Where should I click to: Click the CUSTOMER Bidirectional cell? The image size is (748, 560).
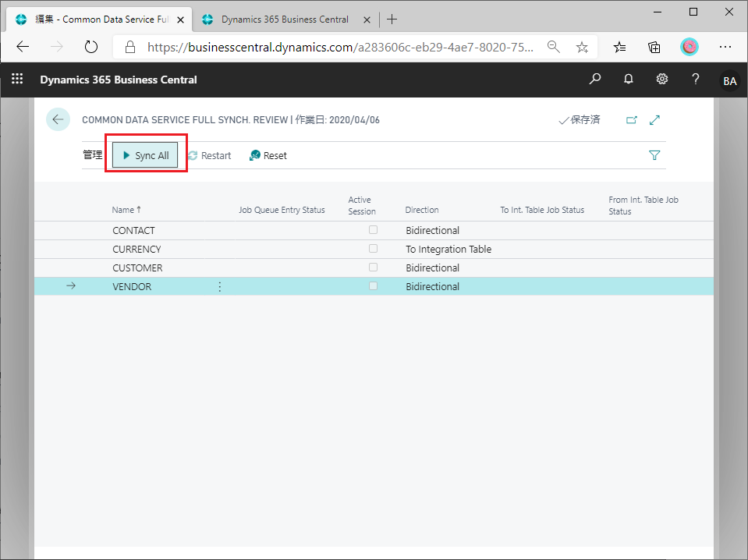[432, 268]
